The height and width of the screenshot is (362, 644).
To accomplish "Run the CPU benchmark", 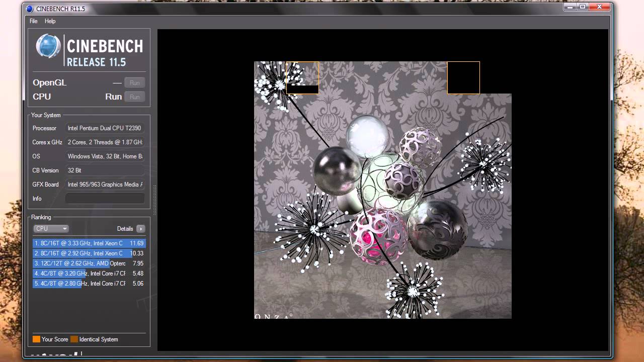I will click(134, 97).
